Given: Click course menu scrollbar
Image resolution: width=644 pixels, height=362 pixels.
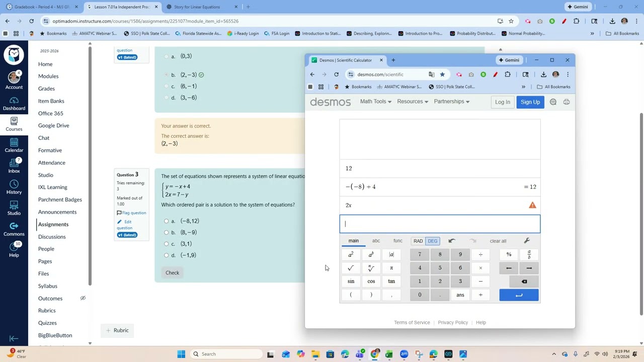Looking at the screenshot, I should point(90,166).
